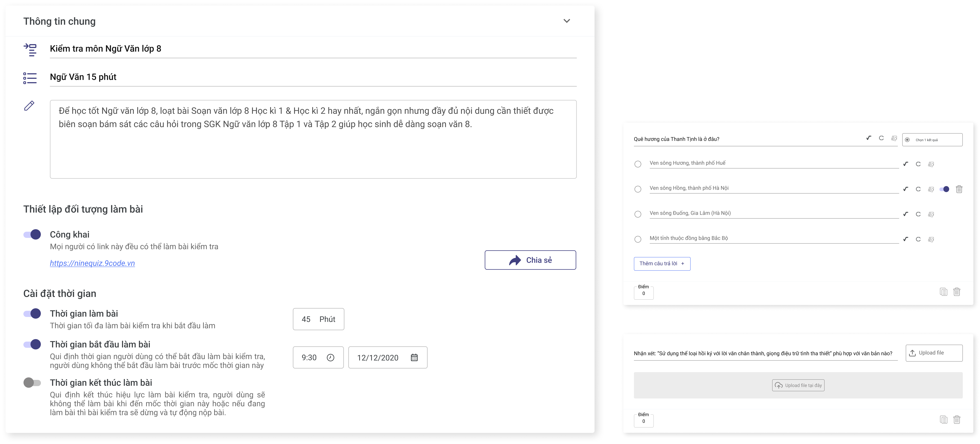Click the '45 Phút' duration input field
The image size is (980, 444).
point(318,319)
